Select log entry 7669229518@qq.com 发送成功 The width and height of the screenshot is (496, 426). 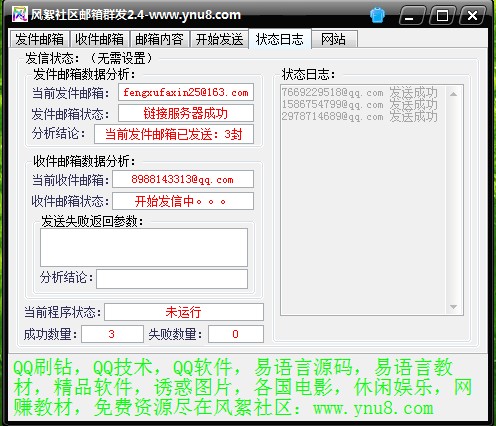[x=359, y=92]
